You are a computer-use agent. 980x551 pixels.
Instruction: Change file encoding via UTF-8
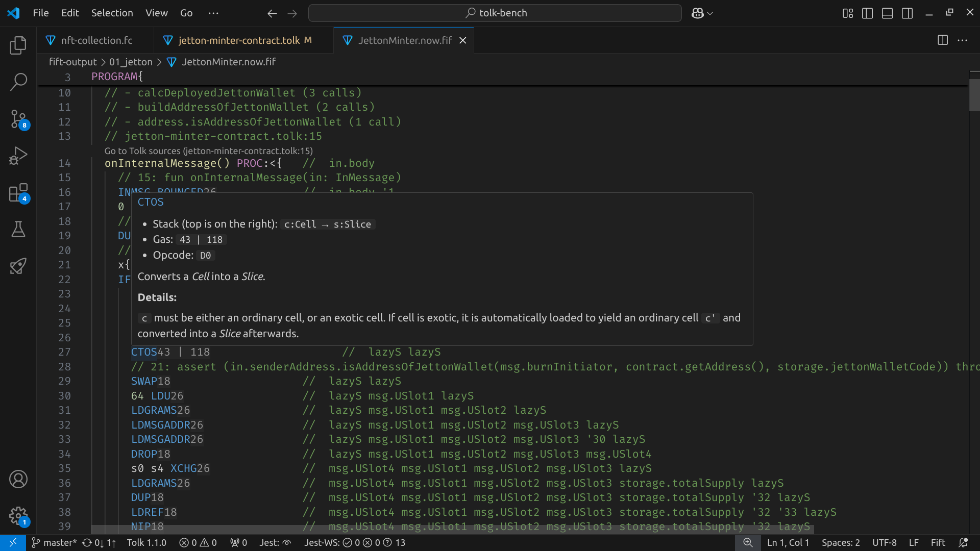884,543
